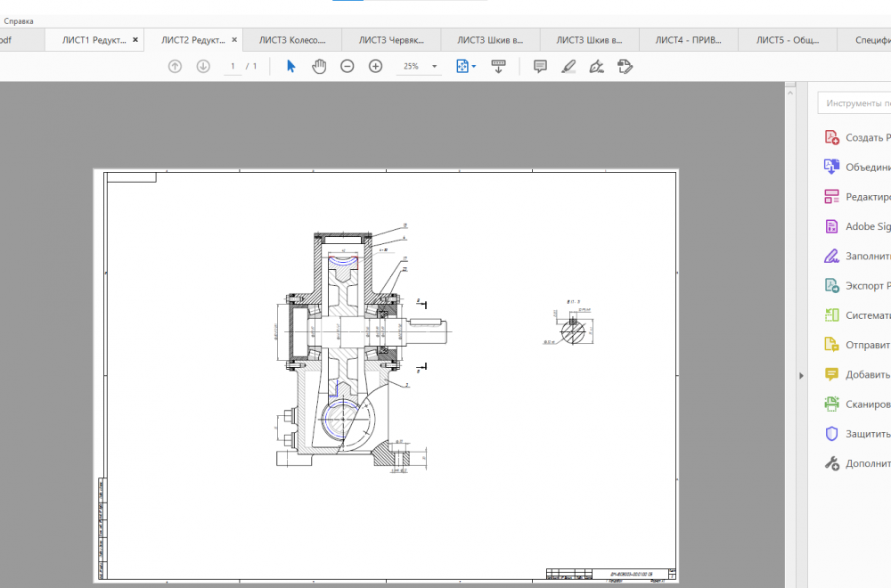Go to previous page using up arrow
The width and height of the screenshot is (891, 588).
[x=175, y=66]
